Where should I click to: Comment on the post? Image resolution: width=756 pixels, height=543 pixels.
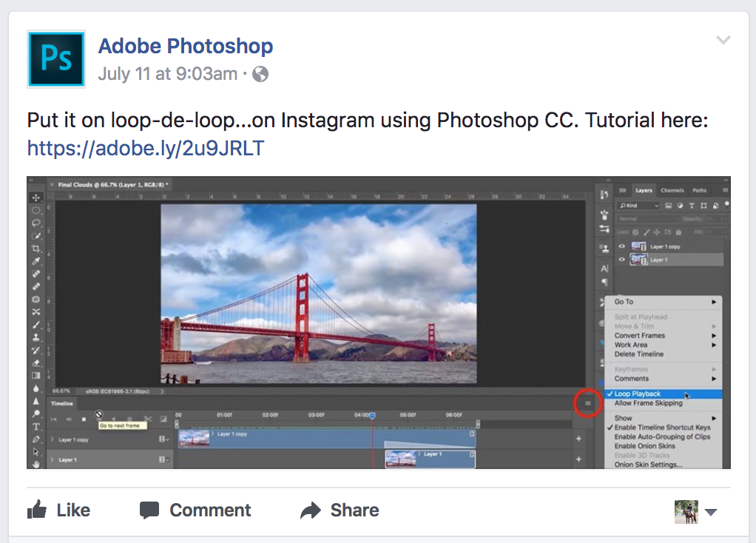tap(195, 510)
